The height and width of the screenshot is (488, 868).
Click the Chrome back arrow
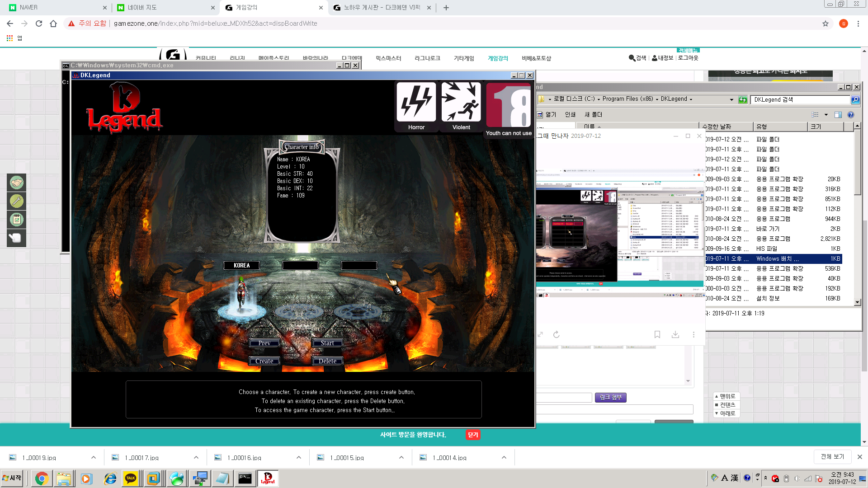(10, 23)
